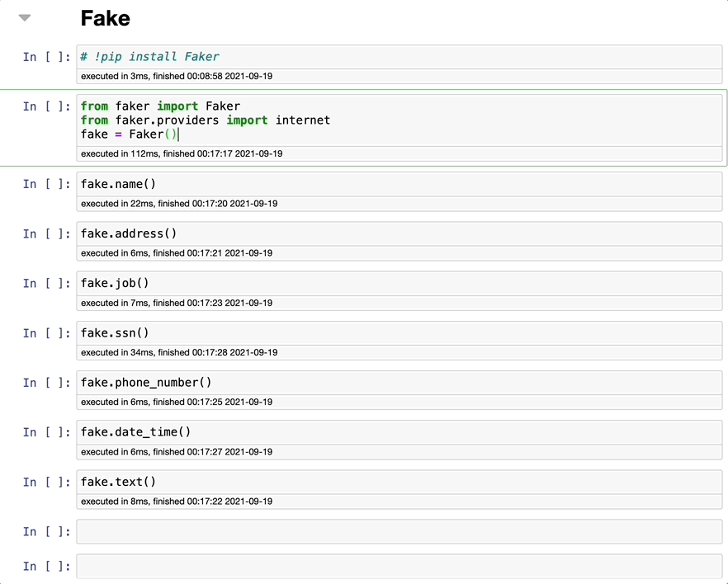Click the Fake heading text
728x584 pixels.
[105, 18]
